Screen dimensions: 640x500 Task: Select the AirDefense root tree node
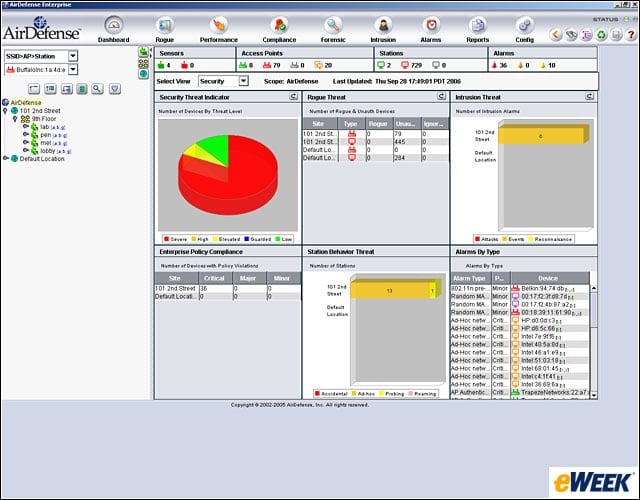[26, 102]
